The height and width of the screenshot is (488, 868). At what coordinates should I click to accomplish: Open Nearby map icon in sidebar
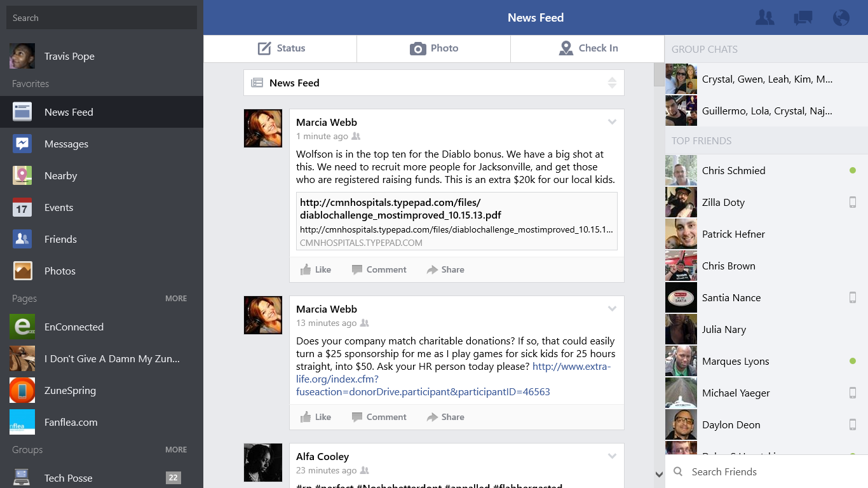click(x=22, y=176)
